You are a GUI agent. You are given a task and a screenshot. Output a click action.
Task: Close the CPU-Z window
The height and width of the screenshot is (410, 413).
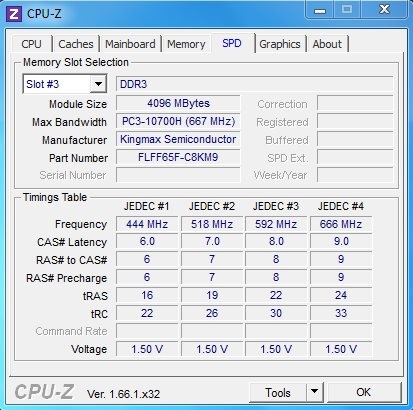click(x=384, y=10)
